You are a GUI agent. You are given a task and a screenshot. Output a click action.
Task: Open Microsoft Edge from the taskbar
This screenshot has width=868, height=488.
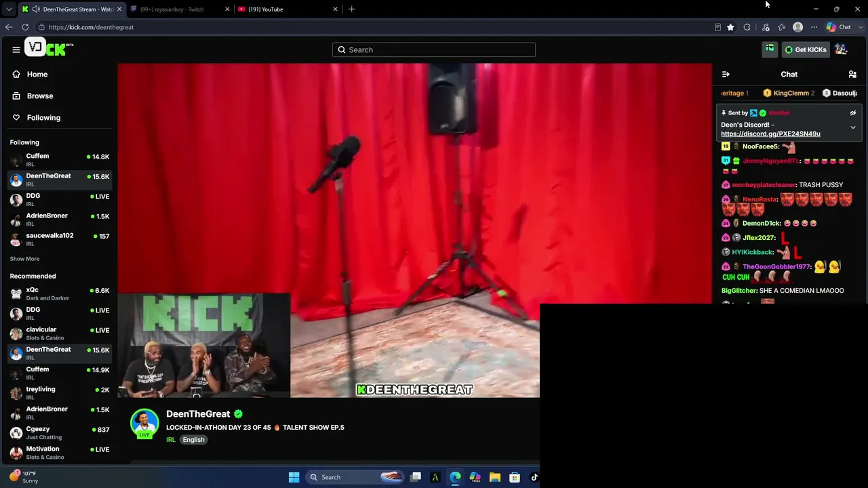[455, 477]
